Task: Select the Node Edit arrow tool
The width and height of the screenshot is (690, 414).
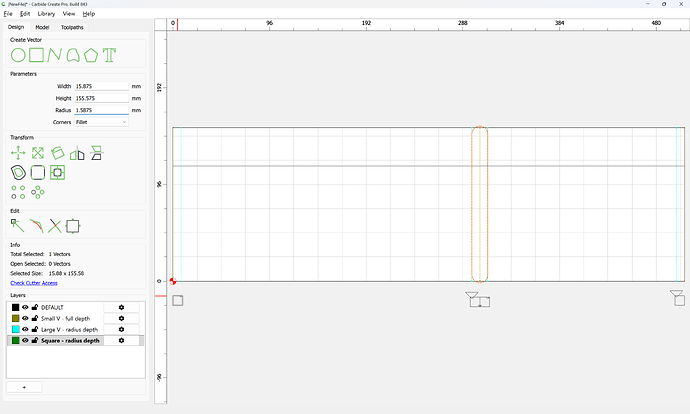Action: pos(18,226)
